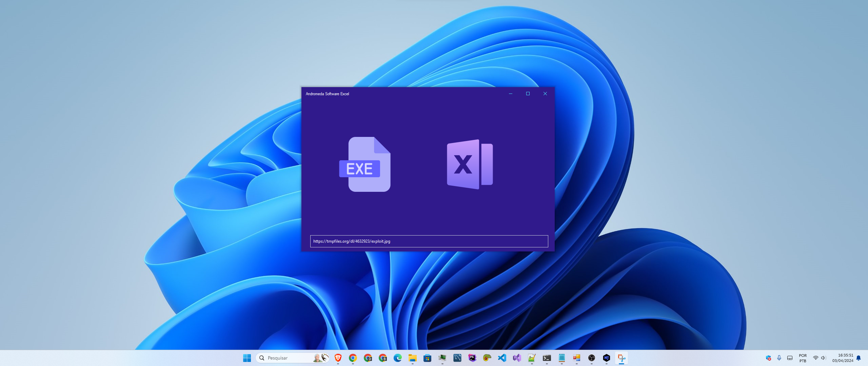Viewport: 868px width, 366px height.
Task: Open the volume slider from the system tray
Action: point(824,358)
